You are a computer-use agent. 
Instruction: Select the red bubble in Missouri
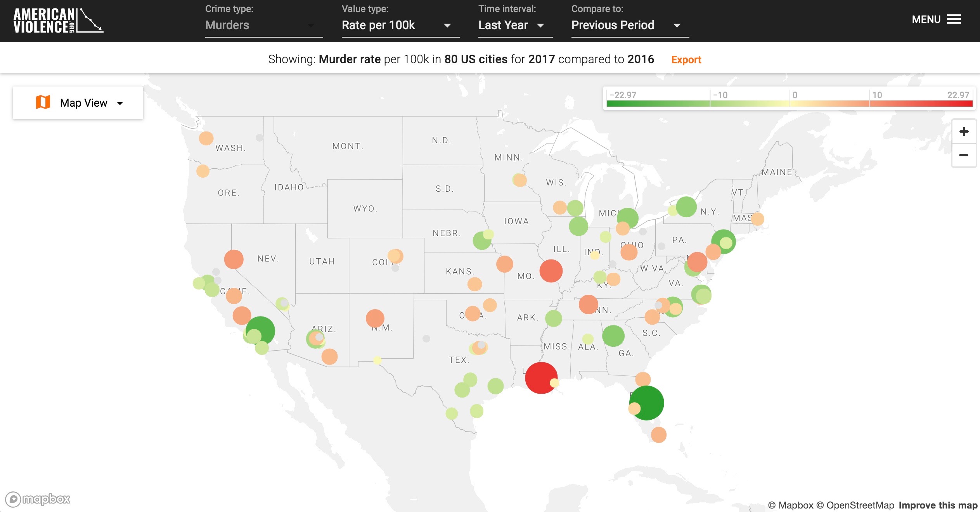tap(551, 271)
